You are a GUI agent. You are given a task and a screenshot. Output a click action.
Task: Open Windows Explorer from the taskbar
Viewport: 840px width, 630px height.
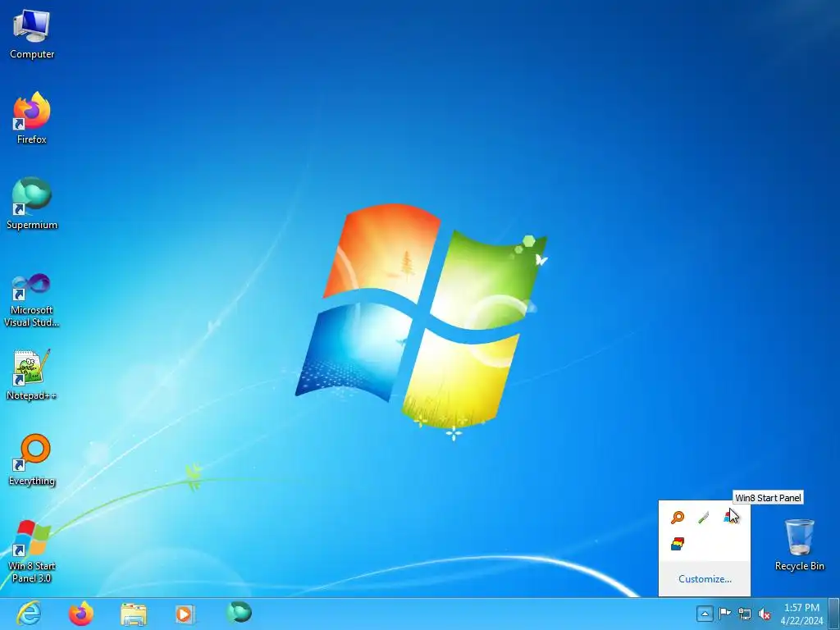(134, 614)
